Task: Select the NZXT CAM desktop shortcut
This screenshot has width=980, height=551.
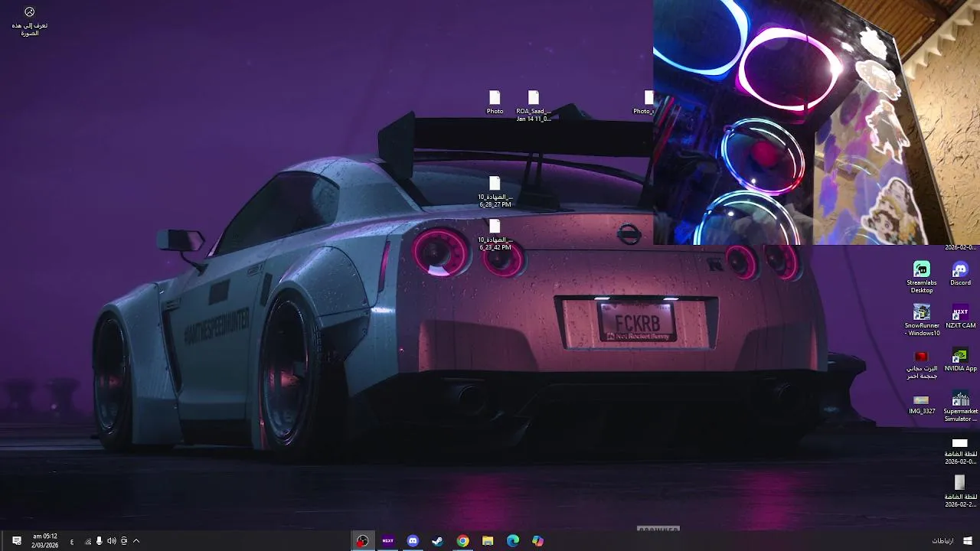Action: coord(960,317)
